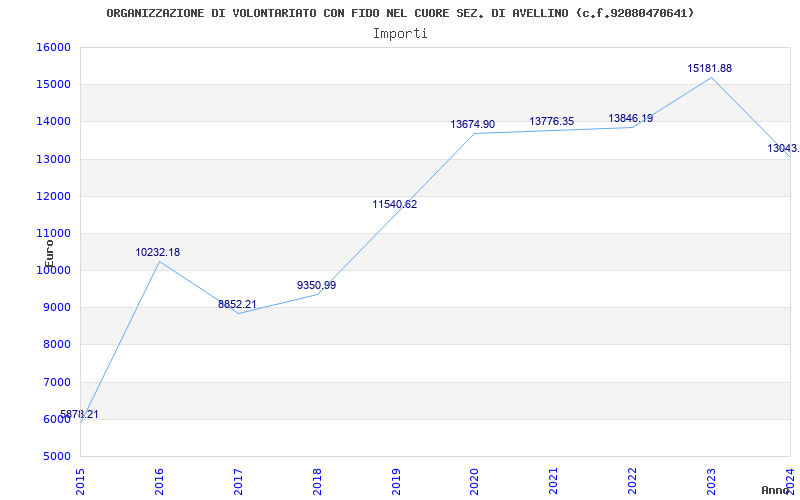Click the y-axis tick 15000
Screen dimensions: 800x500
coord(53,85)
